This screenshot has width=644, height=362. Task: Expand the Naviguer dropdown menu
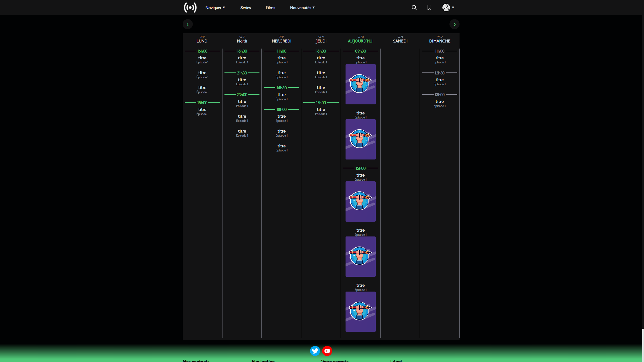(215, 8)
